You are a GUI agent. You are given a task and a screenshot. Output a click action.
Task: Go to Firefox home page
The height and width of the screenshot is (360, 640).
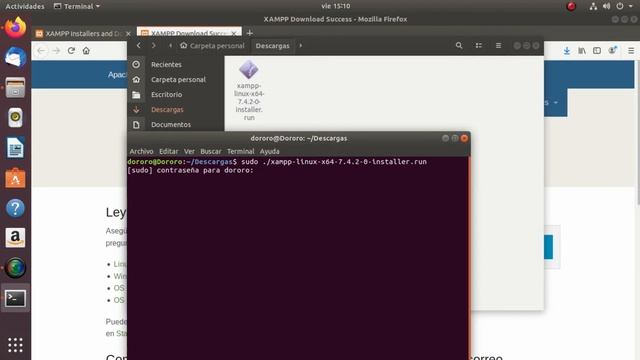(x=86, y=51)
